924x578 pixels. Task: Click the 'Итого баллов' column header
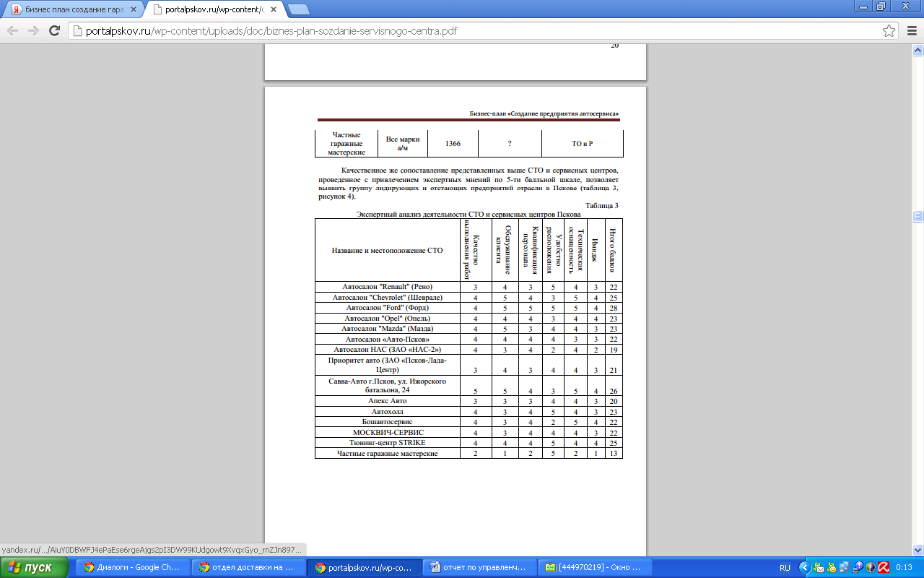pyautogui.click(x=614, y=250)
